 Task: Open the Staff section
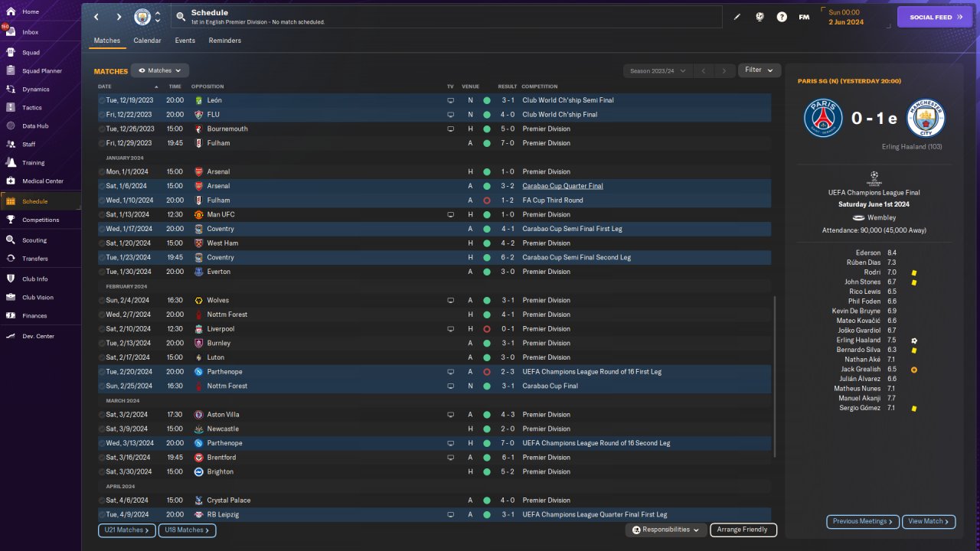[29, 145]
